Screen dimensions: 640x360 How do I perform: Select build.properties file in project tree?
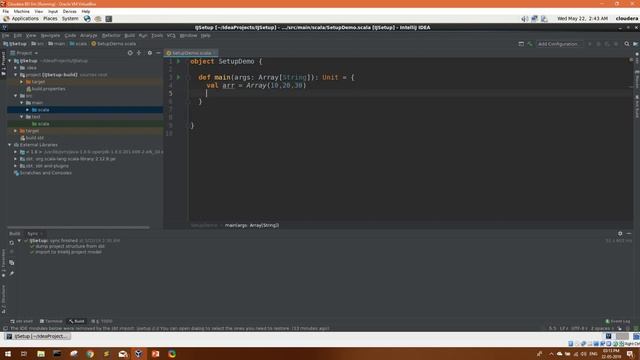(x=45, y=89)
